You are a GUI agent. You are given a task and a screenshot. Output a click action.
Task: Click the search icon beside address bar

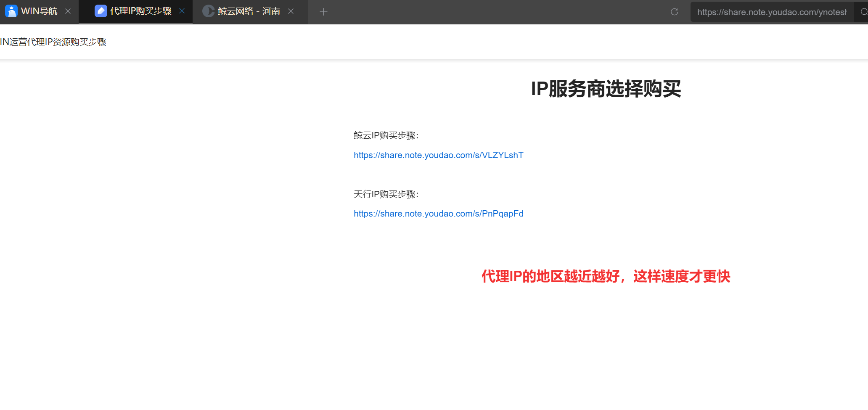863,12
